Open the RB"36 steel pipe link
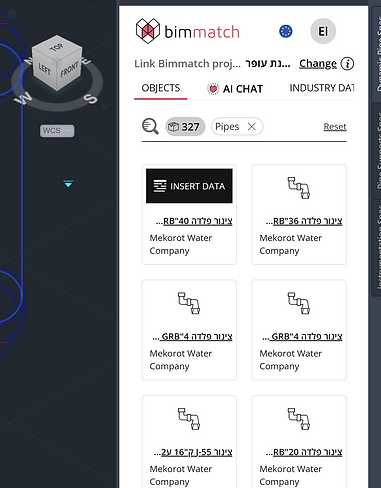 pyautogui.click(x=304, y=221)
